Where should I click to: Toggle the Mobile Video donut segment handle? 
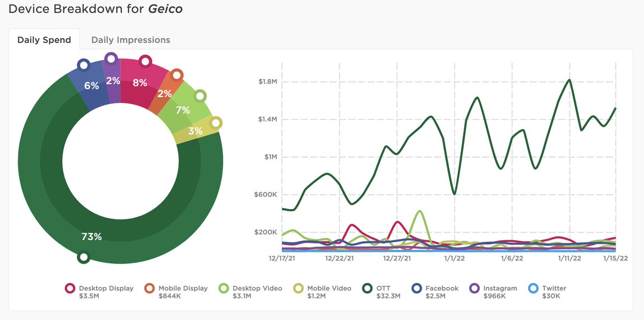(216, 123)
